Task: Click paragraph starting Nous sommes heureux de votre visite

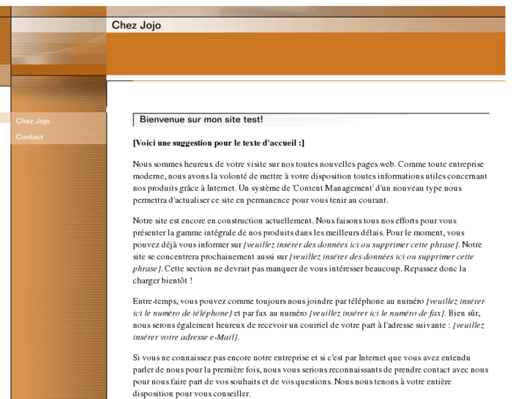Action: 310,182
